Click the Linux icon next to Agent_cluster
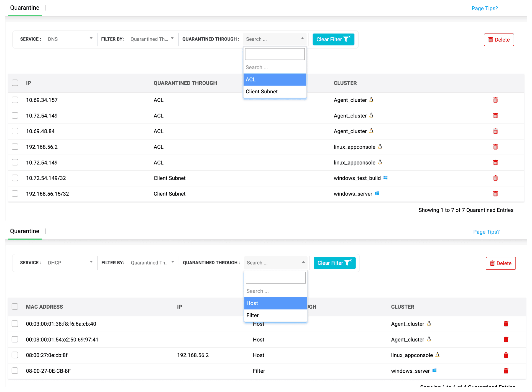 pos(372,100)
